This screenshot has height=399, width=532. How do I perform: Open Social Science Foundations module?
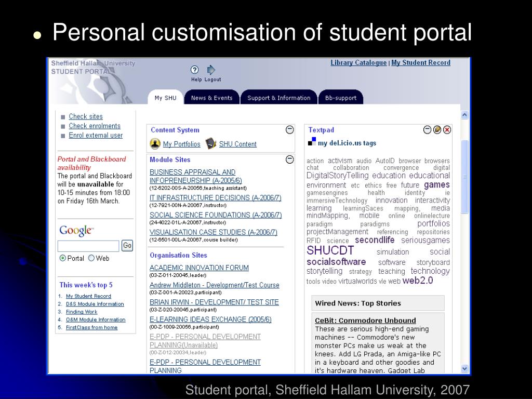click(x=216, y=215)
